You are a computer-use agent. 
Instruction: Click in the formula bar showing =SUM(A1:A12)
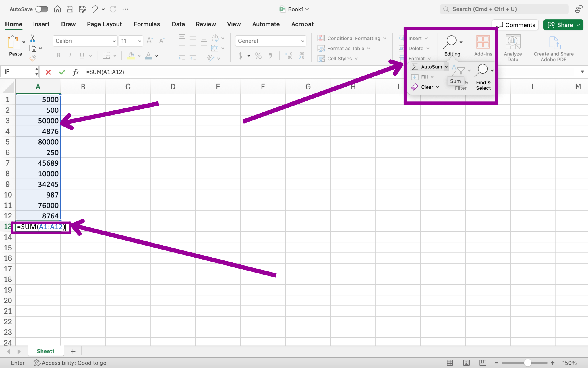330,72
